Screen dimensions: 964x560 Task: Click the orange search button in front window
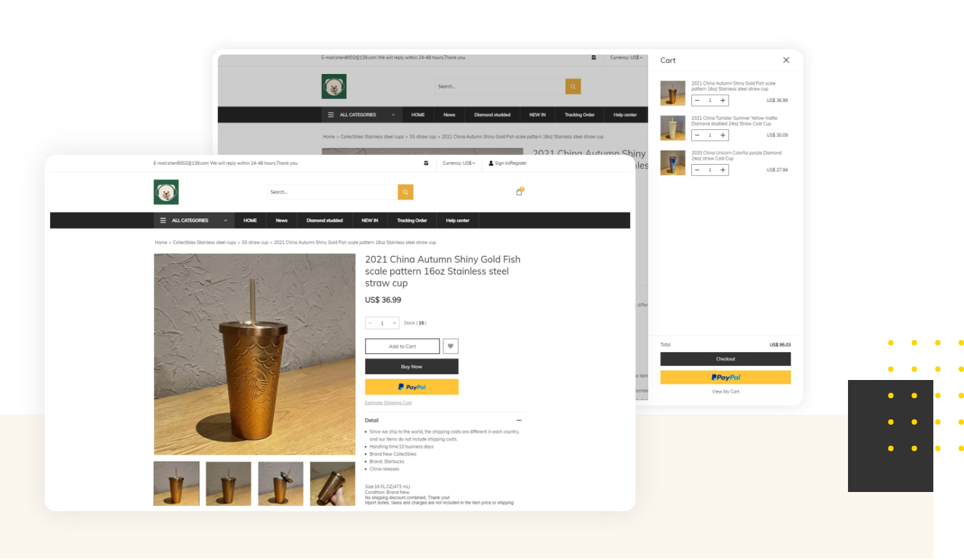[x=405, y=192]
